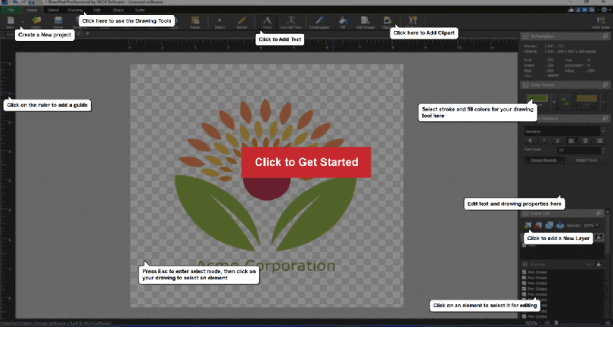Open the New button dropdown arrow
The height and width of the screenshot is (364, 613).
tap(22, 22)
